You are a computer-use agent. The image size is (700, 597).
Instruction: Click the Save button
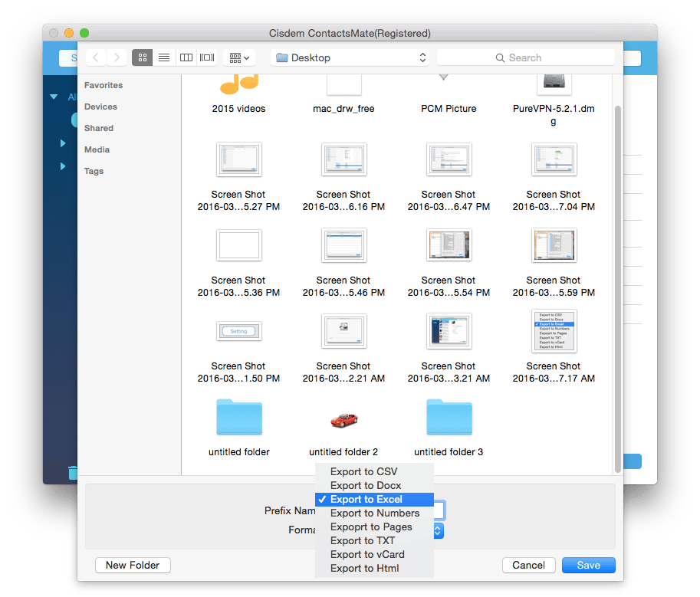[x=588, y=565]
